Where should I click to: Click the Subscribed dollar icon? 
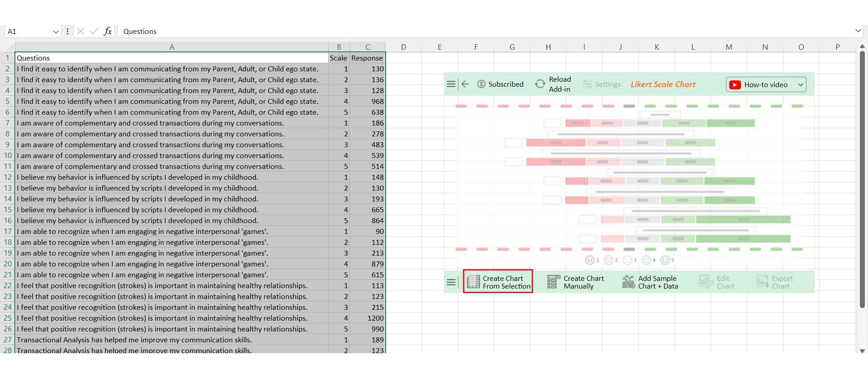click(x=481, y=84)
